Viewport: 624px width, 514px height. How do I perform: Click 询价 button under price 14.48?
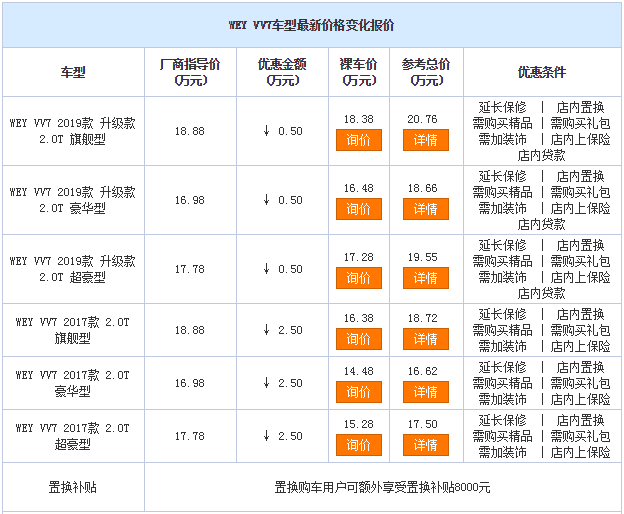[x=359, y=392]
